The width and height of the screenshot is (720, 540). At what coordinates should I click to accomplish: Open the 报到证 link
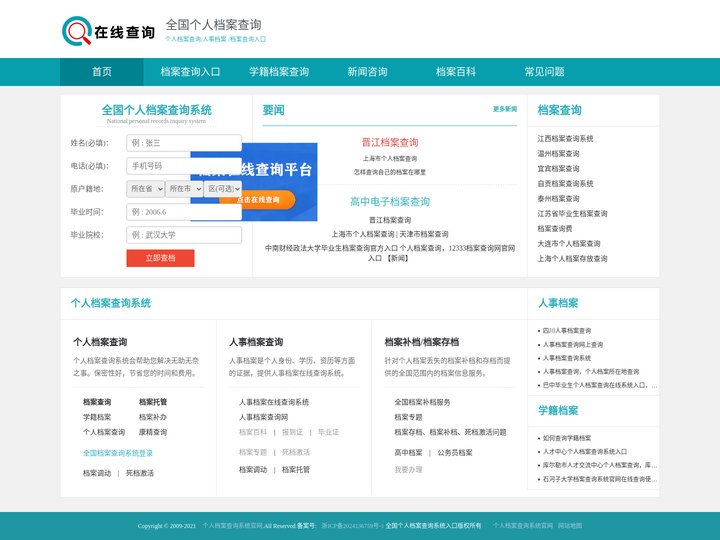click(x=292, y=432)
